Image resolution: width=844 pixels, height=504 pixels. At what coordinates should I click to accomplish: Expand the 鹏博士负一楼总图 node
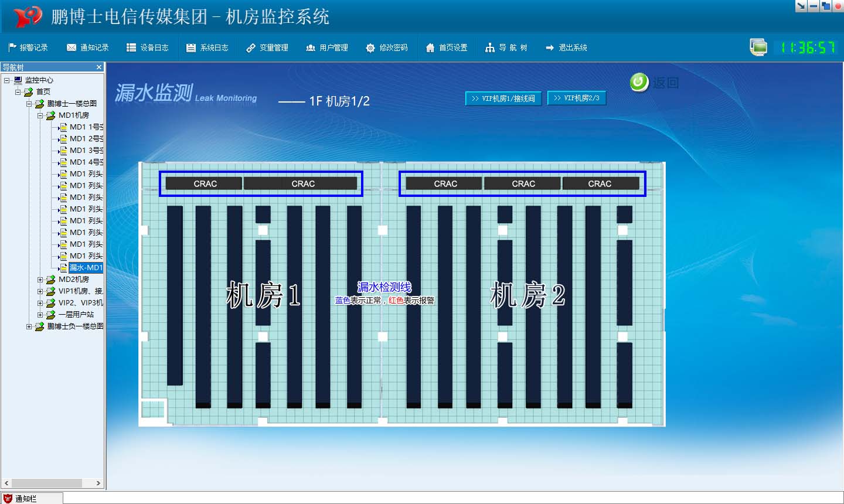pos(29,326)
